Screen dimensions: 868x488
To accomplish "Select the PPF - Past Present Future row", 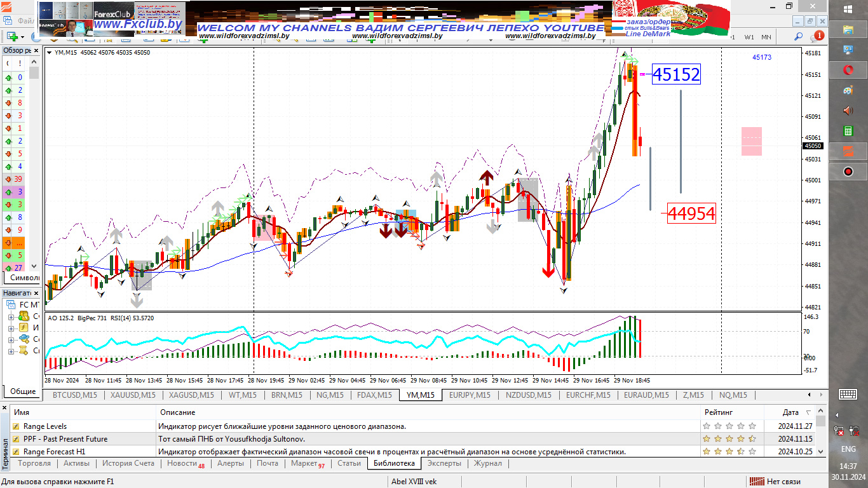I will pos(413,439).
